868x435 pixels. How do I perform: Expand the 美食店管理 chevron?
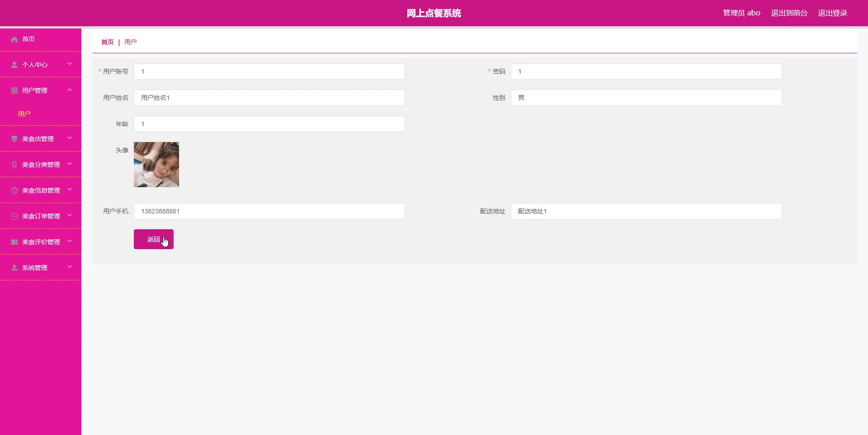click(x=70, y=138)
